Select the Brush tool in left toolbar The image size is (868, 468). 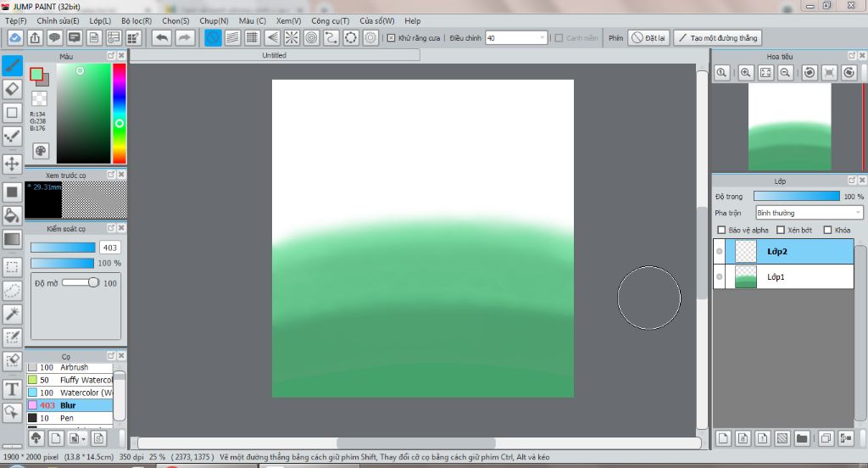click(x=12, y=65)
